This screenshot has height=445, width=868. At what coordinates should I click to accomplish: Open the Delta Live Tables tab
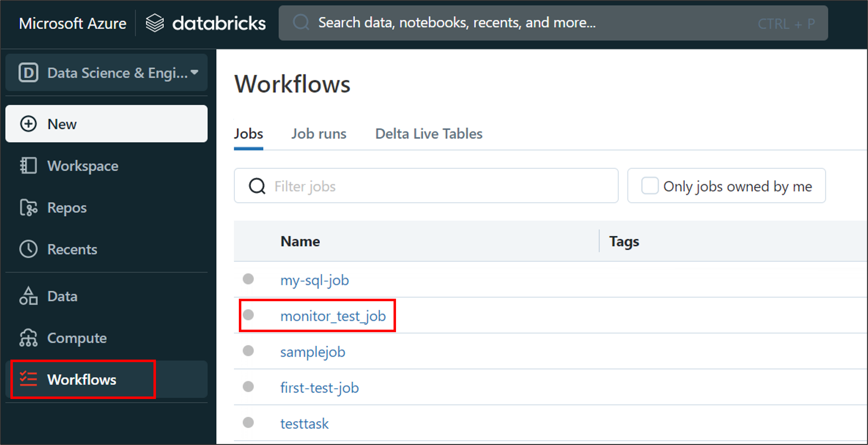pyautogui.click(x=429, y=134)
